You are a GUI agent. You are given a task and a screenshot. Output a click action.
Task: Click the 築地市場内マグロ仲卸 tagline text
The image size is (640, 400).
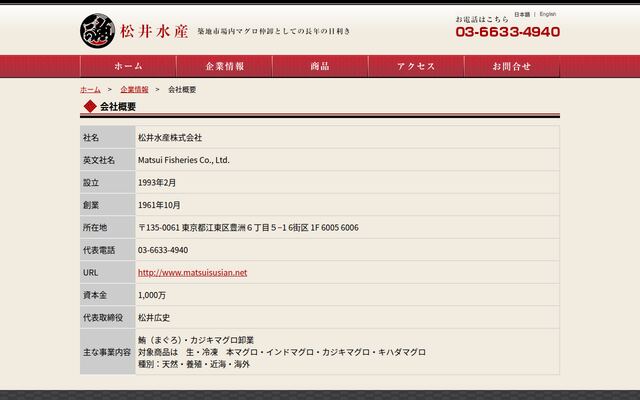(x=274, y=31)
